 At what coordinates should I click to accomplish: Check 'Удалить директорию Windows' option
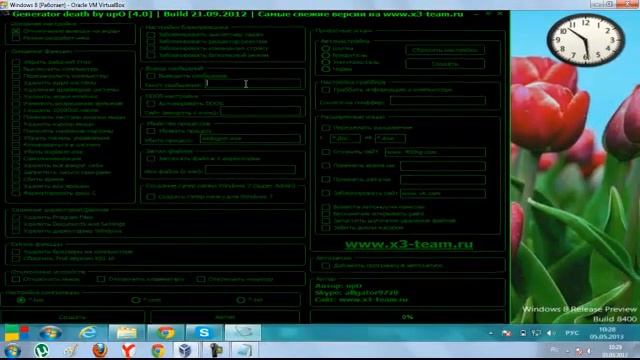tap(16, 231)
